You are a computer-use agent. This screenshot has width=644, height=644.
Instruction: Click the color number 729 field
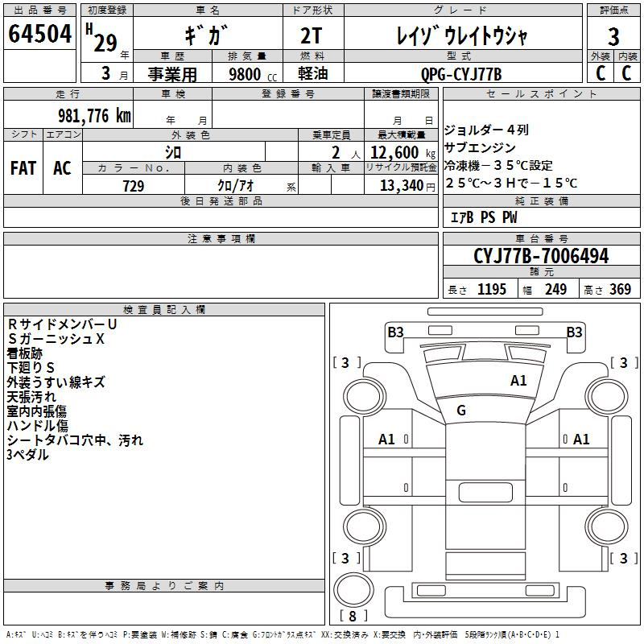[134, 185]
